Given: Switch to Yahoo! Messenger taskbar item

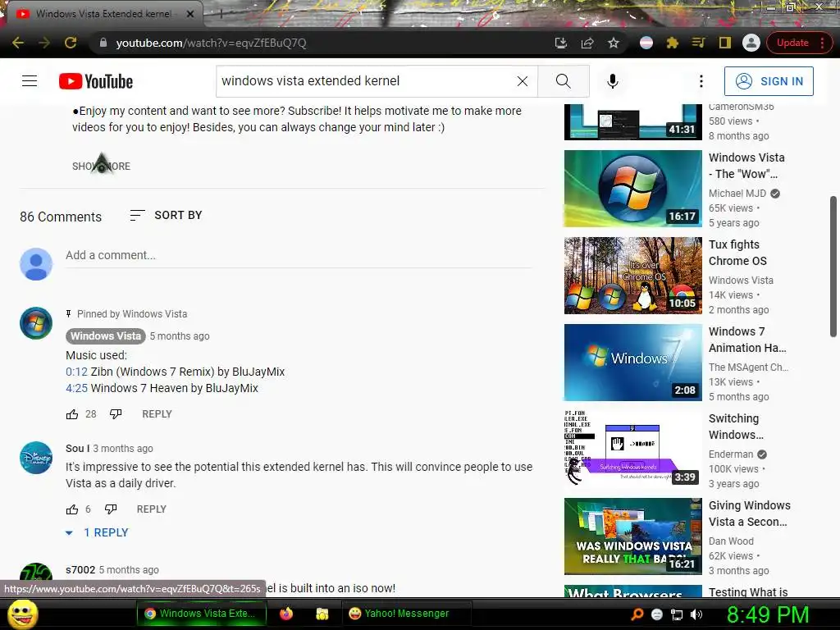Looking at the screenshot, I should pyautogui.click(x=406, y=614).
